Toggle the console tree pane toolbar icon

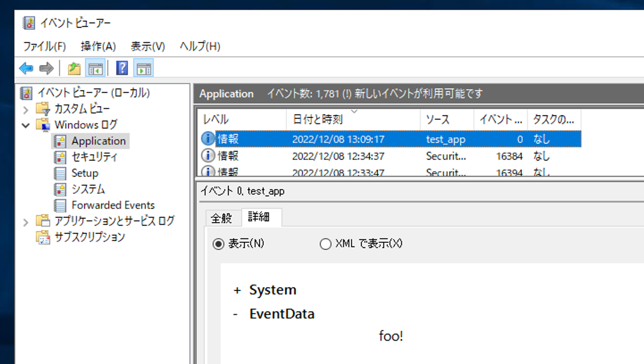tap(96, 68)
